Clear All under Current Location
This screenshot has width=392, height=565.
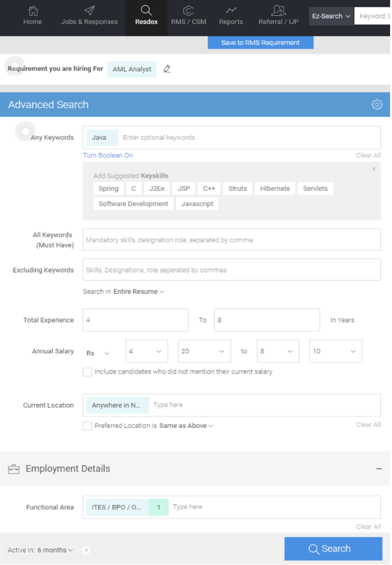tap(368, 425)
